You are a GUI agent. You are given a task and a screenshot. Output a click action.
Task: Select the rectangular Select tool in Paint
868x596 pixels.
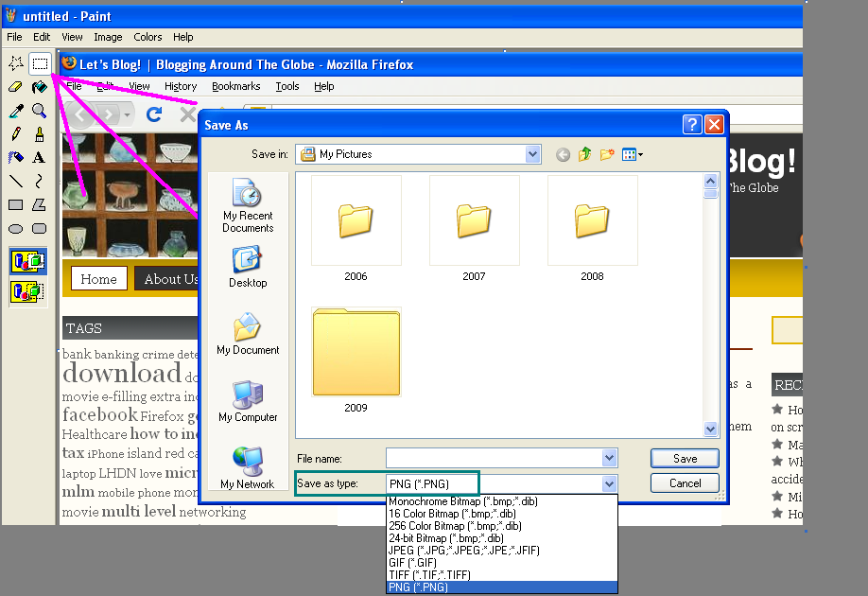point(40,63)
